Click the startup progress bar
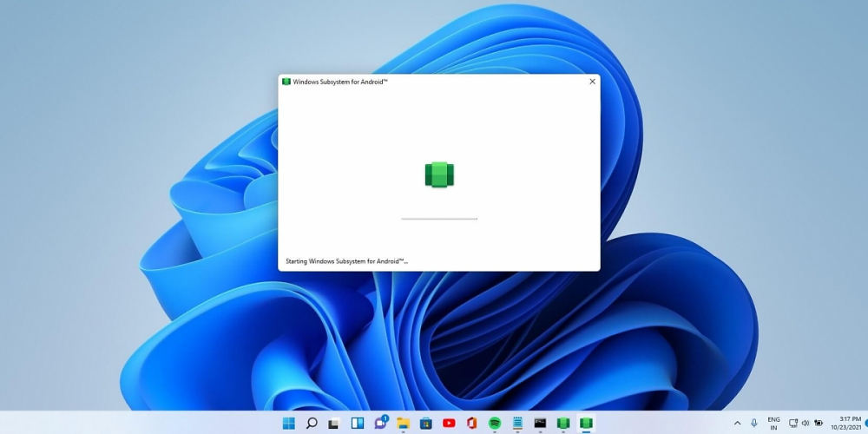The height and width of the screenshot is (434, 868). [439, 220]
